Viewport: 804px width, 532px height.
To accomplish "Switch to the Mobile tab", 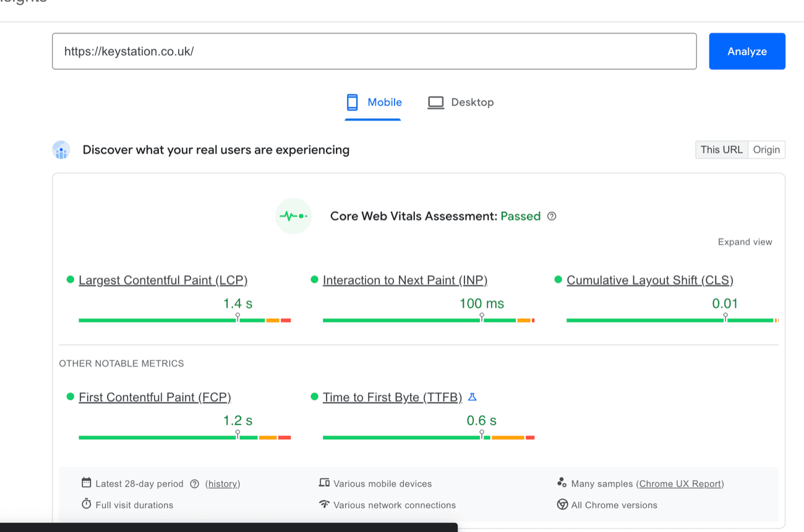I will 373,103.
